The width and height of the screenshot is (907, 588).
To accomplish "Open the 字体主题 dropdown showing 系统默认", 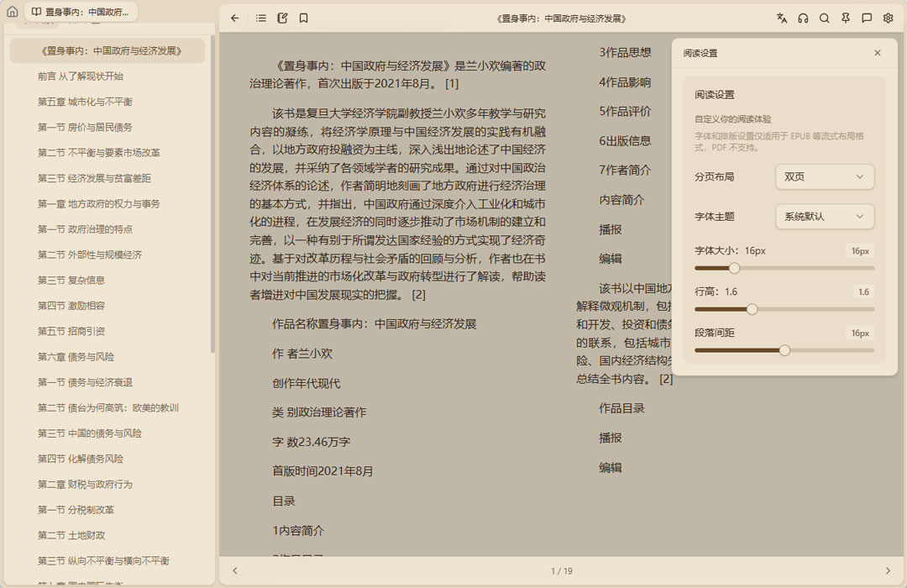I will [824, 217].
